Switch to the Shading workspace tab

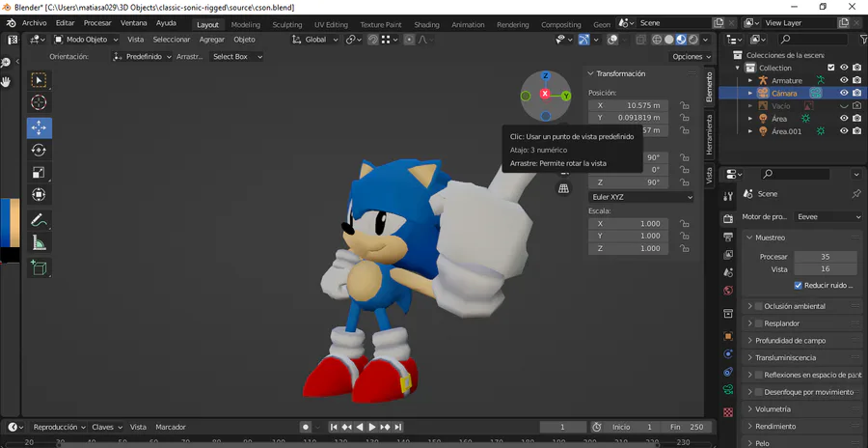427,24
